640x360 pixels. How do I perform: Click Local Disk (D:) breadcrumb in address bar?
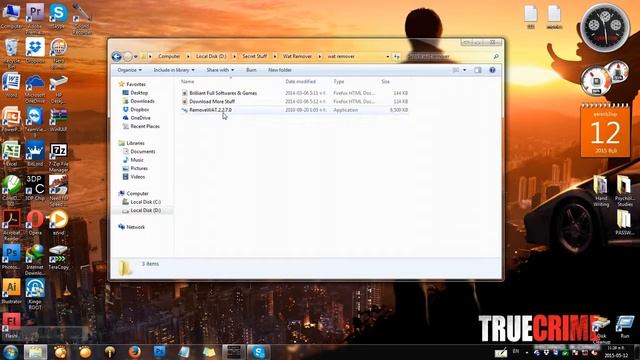click(211, 56)
